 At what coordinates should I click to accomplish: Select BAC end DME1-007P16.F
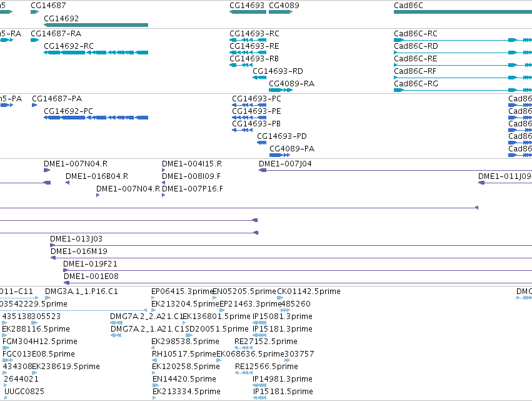(x=193, y=189)
